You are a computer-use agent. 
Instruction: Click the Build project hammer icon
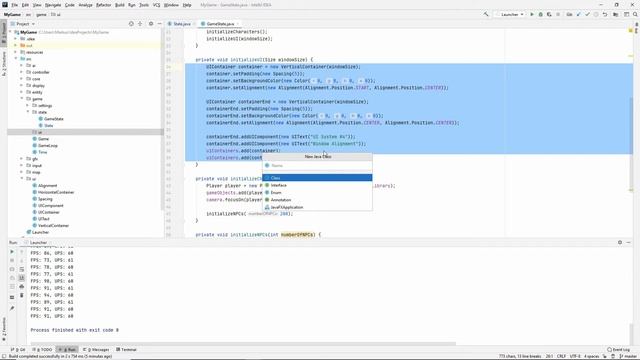pos(486,14)
